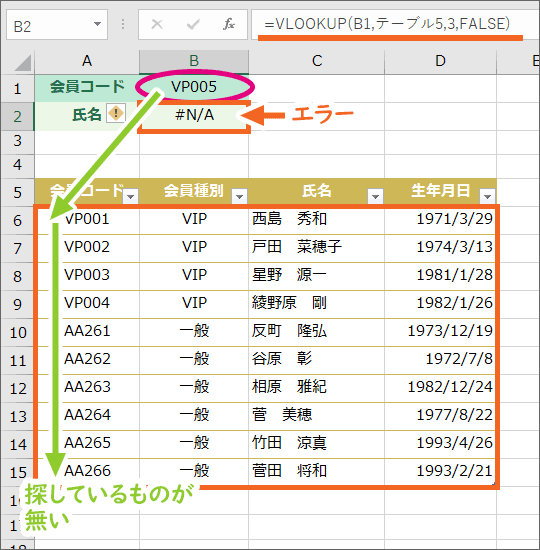Select column header D
The width and height of the screenshot is (540, 550).
(440, 62)
